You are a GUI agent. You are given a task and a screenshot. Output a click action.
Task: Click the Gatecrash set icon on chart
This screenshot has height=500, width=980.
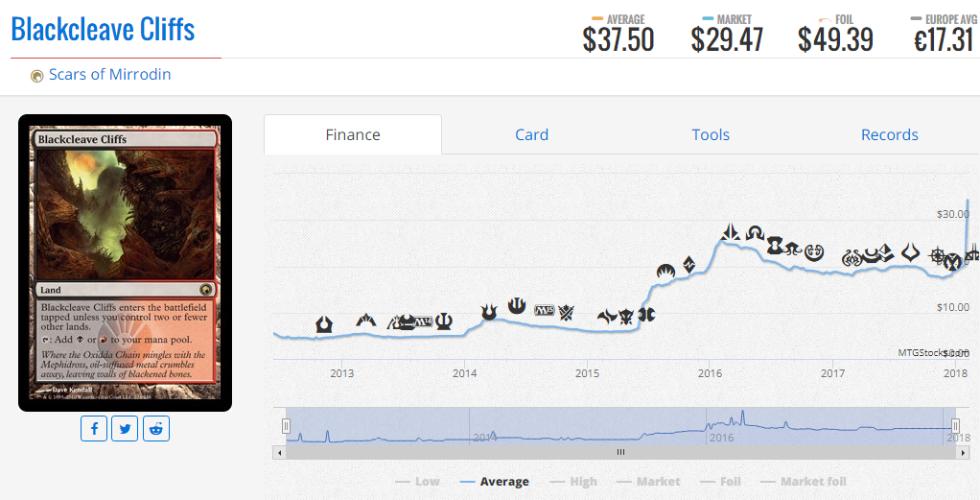(365, 321)
